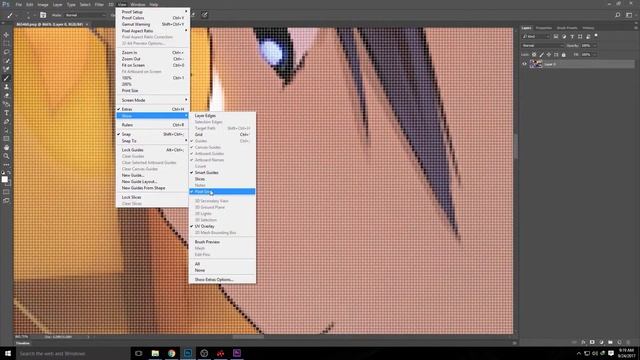This screenshot has width=640, height=360.
Task: Toggle UV Overlay in Show submenu
Action: click(222, 226)
